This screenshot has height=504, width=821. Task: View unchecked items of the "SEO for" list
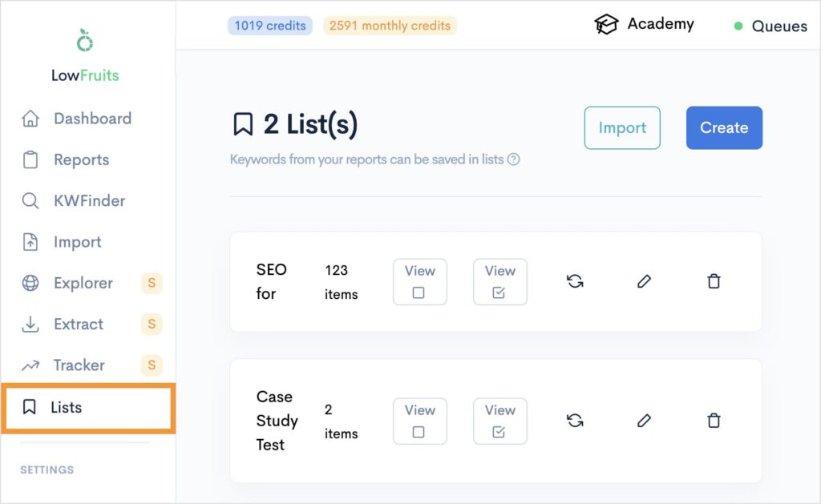click(x=419, y=281)
